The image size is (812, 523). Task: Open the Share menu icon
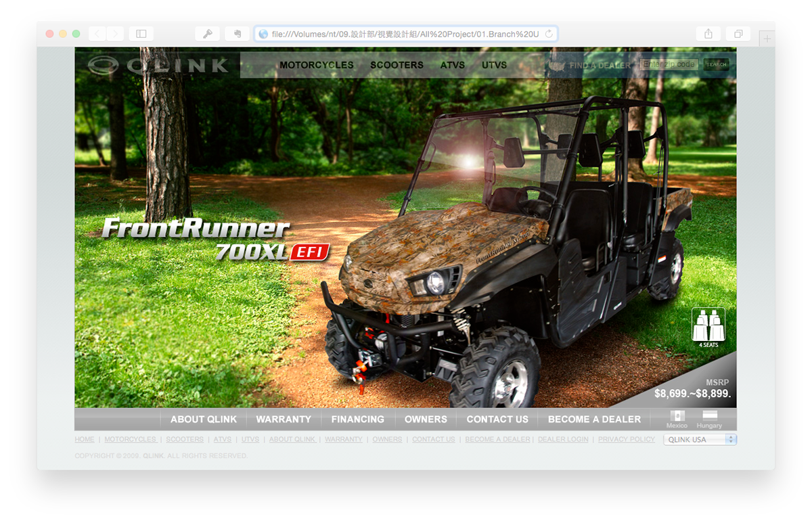pos(708,34)
